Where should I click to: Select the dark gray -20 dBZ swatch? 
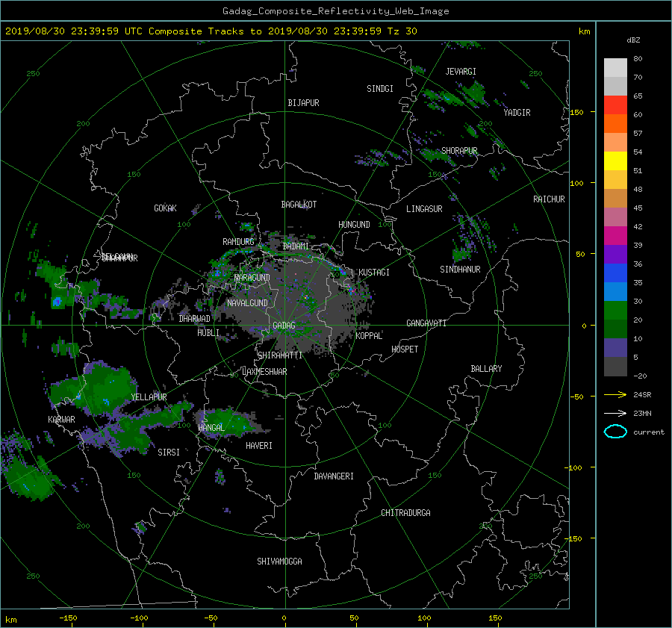pos(615,367)
